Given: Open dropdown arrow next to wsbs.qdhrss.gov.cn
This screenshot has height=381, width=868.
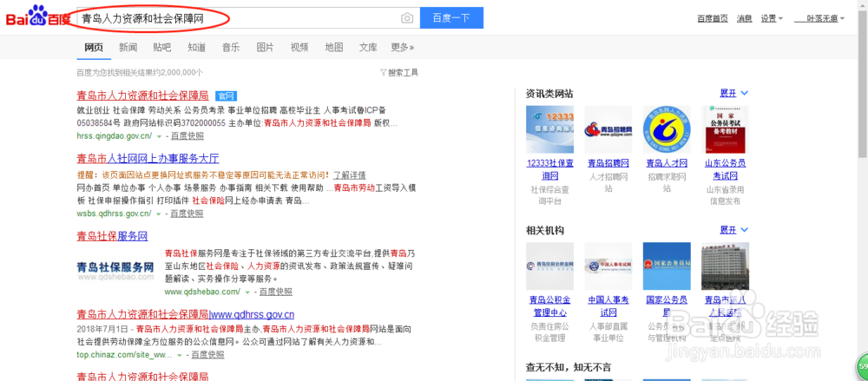Looking at the screenshot, I should [x=158, y=213].
